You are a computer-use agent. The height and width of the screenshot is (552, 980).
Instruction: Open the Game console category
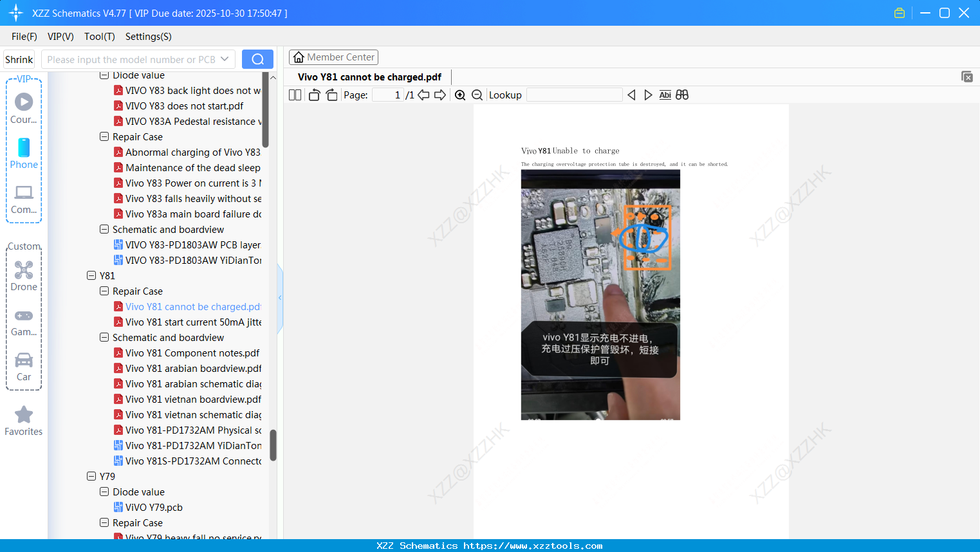(24, 322)
